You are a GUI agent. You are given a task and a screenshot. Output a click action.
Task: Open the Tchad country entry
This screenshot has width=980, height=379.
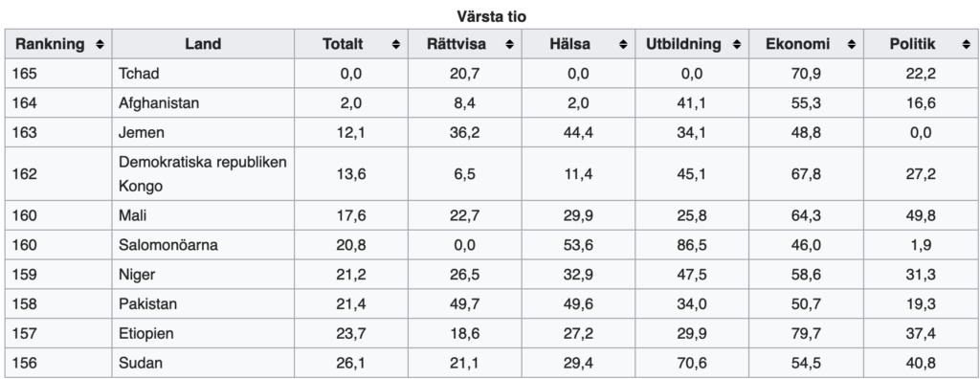click(x=139, y=74)
